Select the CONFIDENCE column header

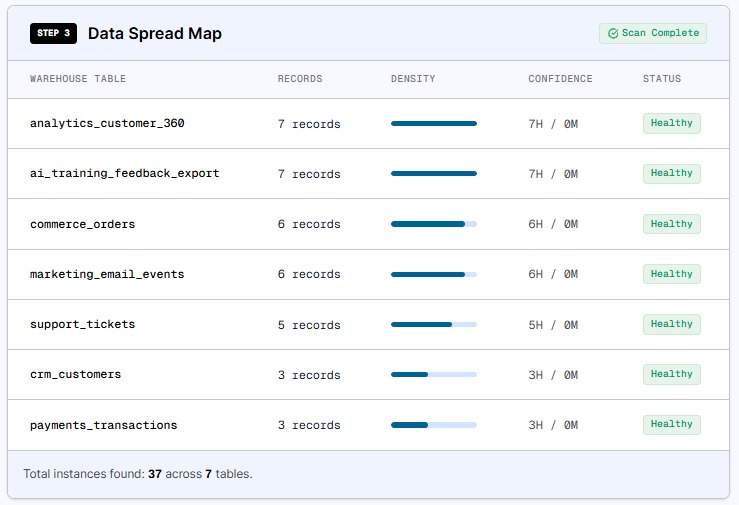coord(560,79)
